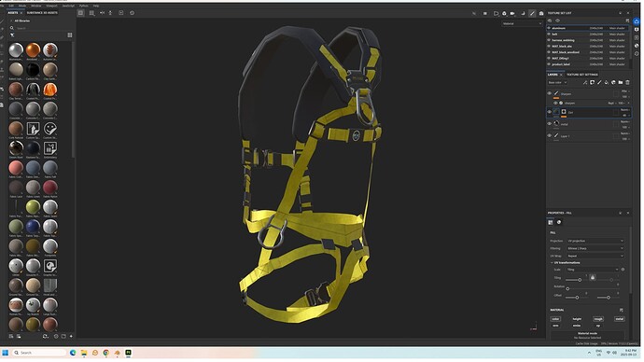The height and width of the screenshot is (362, 644).
Task: Toggle the height channel button
Action: [x=577, y=319]
